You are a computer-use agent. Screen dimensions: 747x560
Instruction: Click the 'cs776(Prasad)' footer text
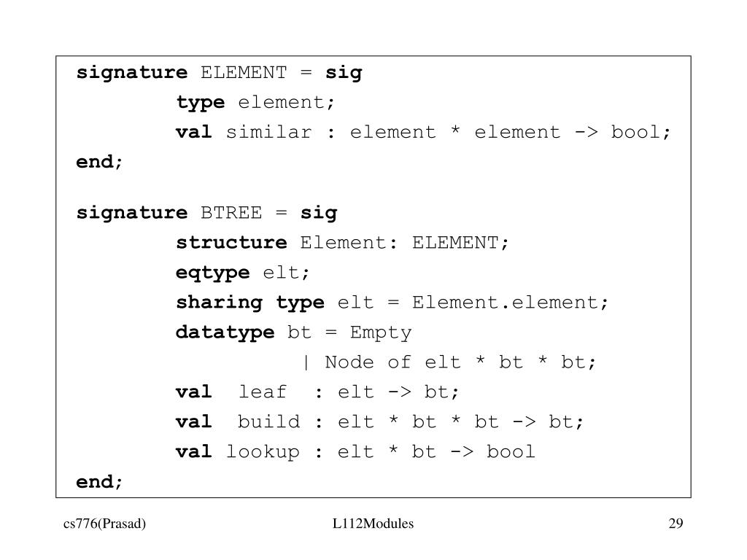click(104, 524)
